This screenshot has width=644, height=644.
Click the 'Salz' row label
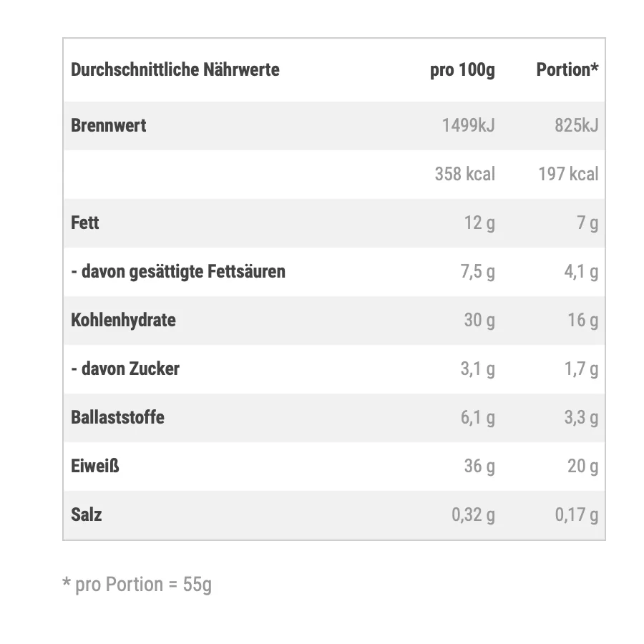pos(87,514)
